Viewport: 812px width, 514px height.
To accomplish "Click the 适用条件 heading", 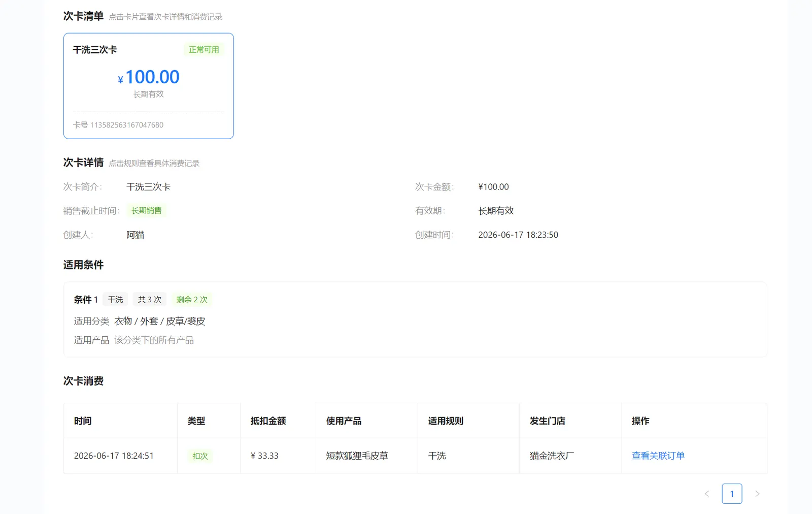I will (x=83, y=265).
